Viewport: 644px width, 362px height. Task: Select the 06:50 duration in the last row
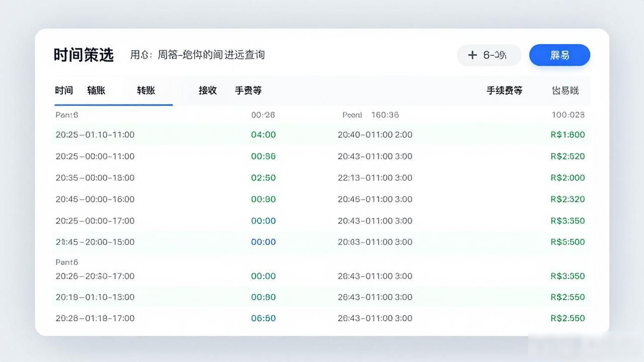[x=263, y=318]
